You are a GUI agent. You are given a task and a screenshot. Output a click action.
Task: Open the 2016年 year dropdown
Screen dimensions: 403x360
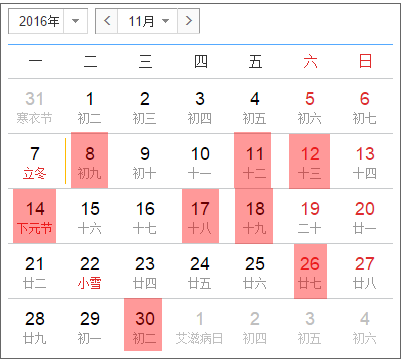pyautogui.click(x=48, y=21)
